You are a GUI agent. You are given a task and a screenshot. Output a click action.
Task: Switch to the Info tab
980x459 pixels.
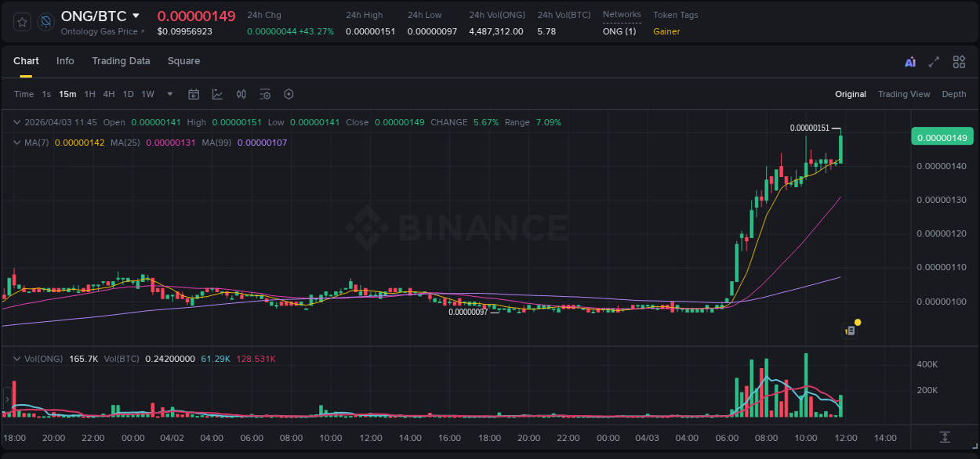coord(65,61)
